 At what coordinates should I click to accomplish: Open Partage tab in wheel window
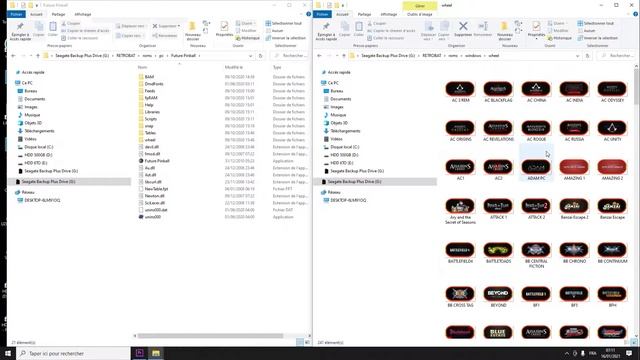364,14
